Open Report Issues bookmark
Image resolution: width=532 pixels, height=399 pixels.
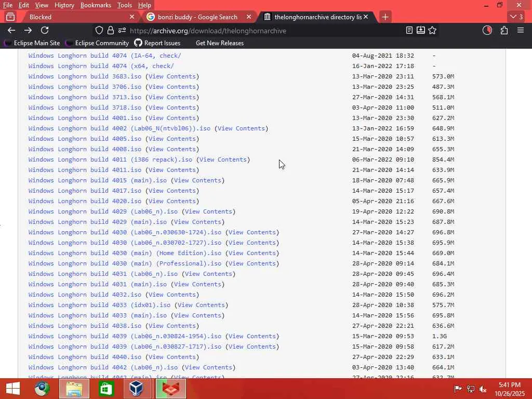157,43
